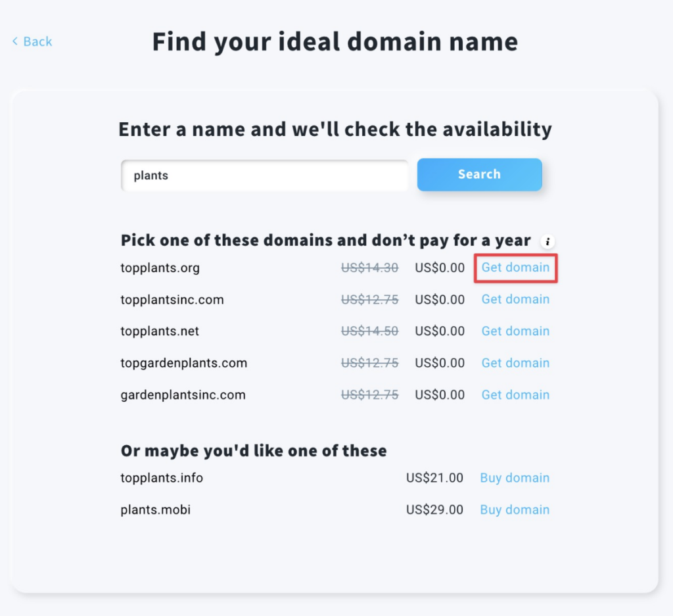Image resolution: width=673 pixels, height=616 pixels.
Task: Get the topplantsinc.com domain for free
Action: point(515,299)
